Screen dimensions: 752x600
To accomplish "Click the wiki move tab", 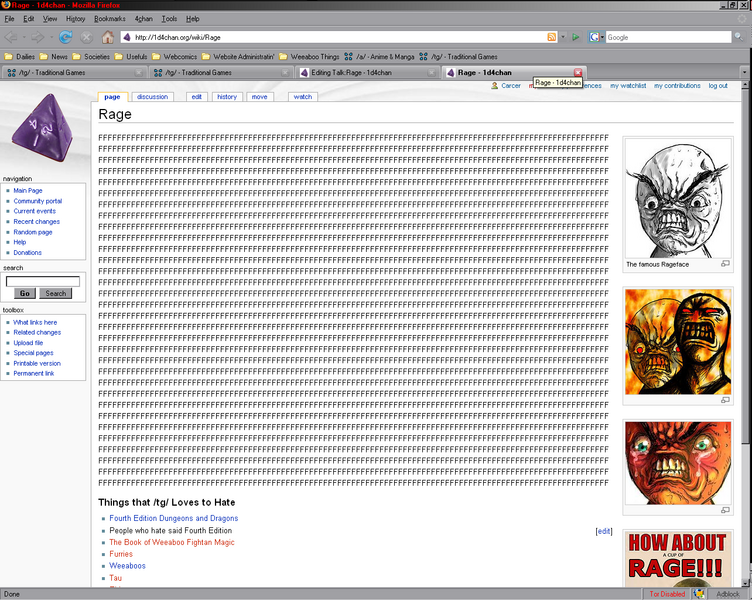I will [259, 97].
